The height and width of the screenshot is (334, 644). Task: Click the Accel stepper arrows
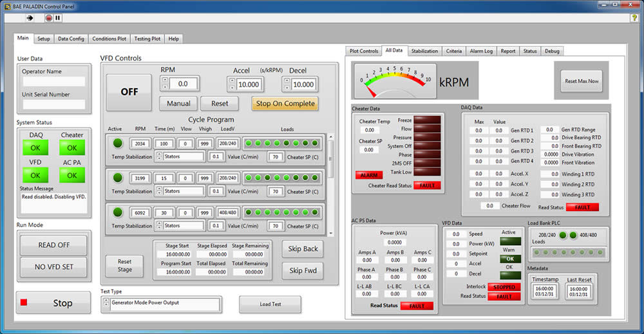click(x=232, y=84)
